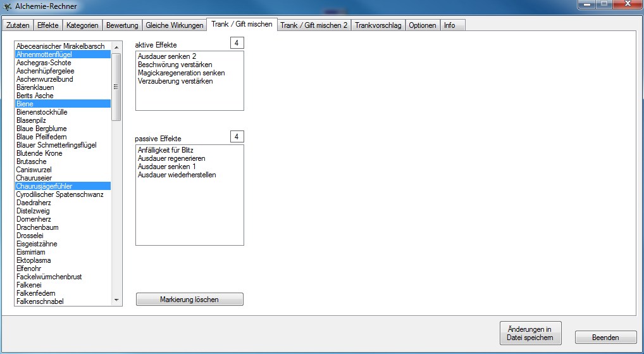Switch to the Zutaten tab

click(18, 25)
